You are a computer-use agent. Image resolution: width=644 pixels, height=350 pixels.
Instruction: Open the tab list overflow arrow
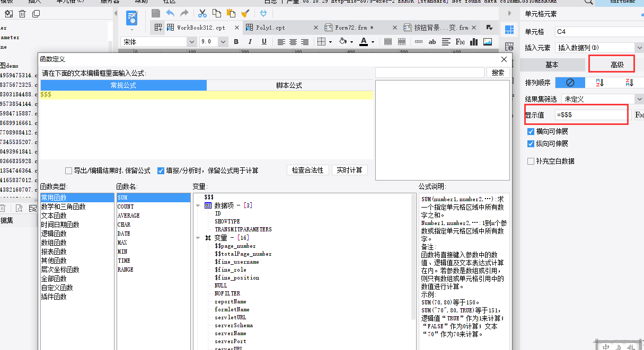tap(489, 28)
